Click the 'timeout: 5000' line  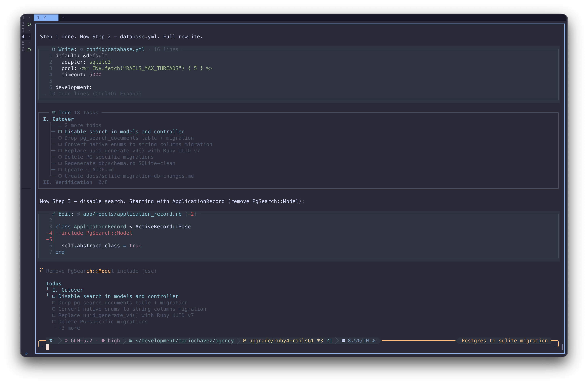click(x=81, y=75)
